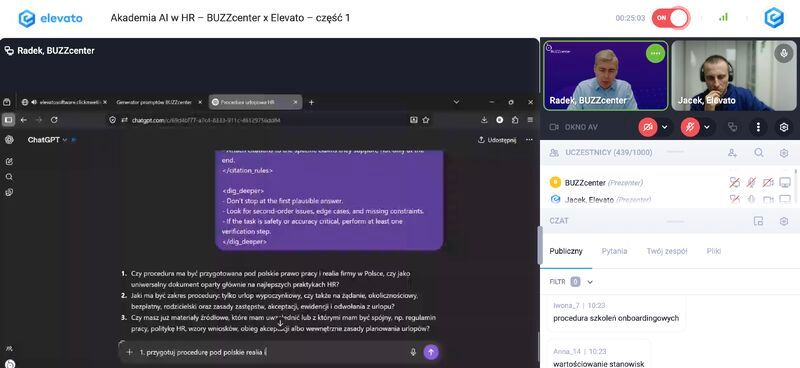Reload page with browser refresh icon
This screenshot has height=368, width=800.
tap(54, 120)
